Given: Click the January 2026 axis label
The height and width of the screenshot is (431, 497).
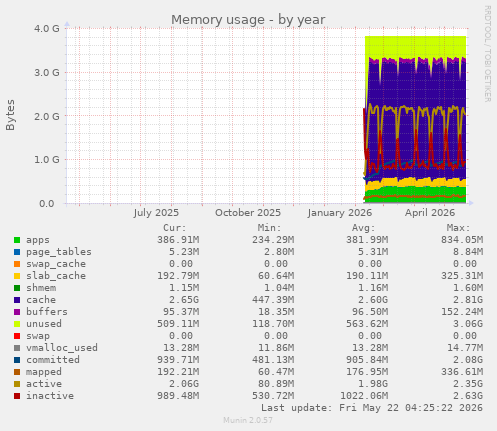Looking at the screenshot, I should click(340, 213).
